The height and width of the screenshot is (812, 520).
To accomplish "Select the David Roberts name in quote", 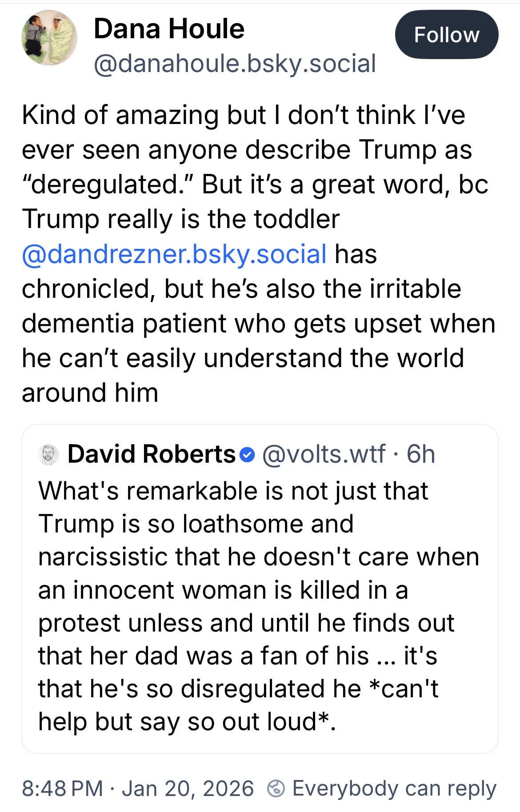I will [151, 454].
